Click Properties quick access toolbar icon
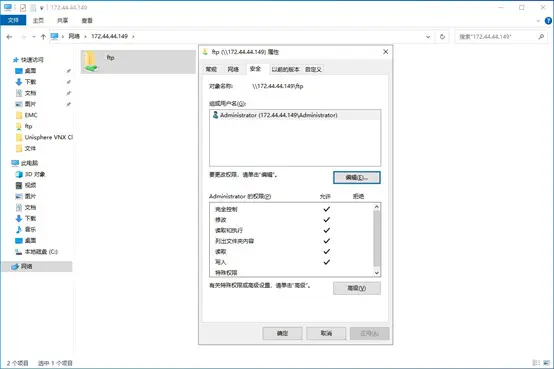 click(x=23, y=7)
